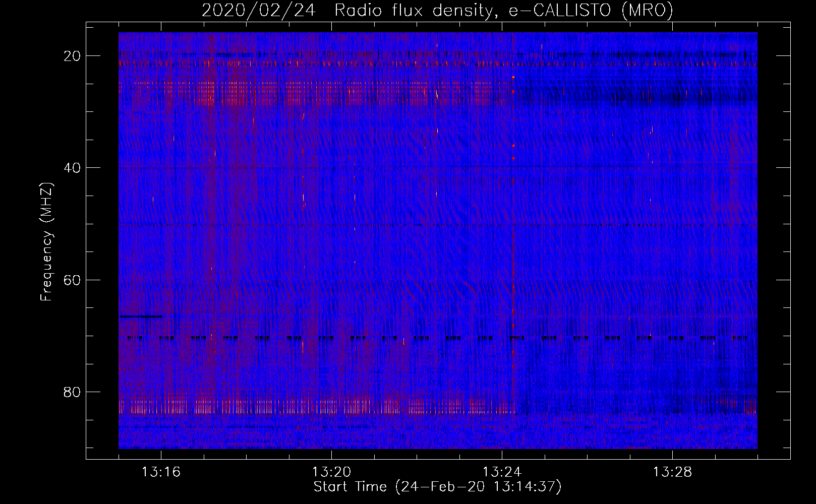Click the 40 MHz frequency tick label
816x504 pixels.
point(72,168)
